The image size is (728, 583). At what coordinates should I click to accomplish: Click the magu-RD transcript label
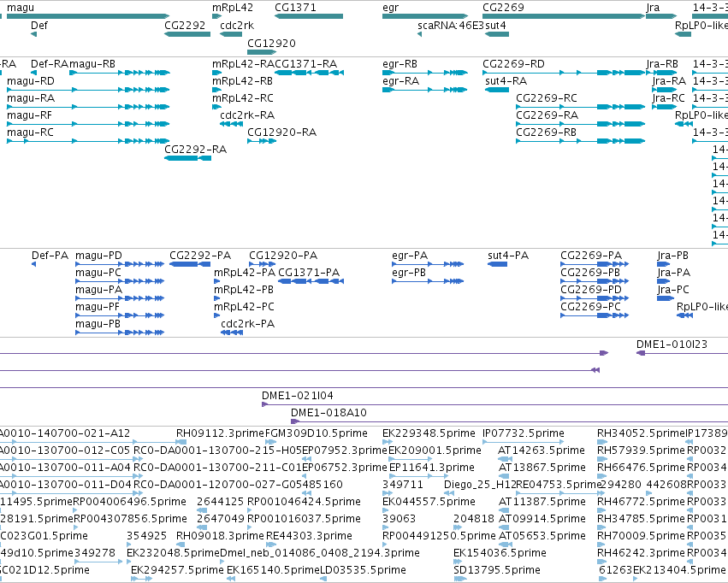[31, 81]
